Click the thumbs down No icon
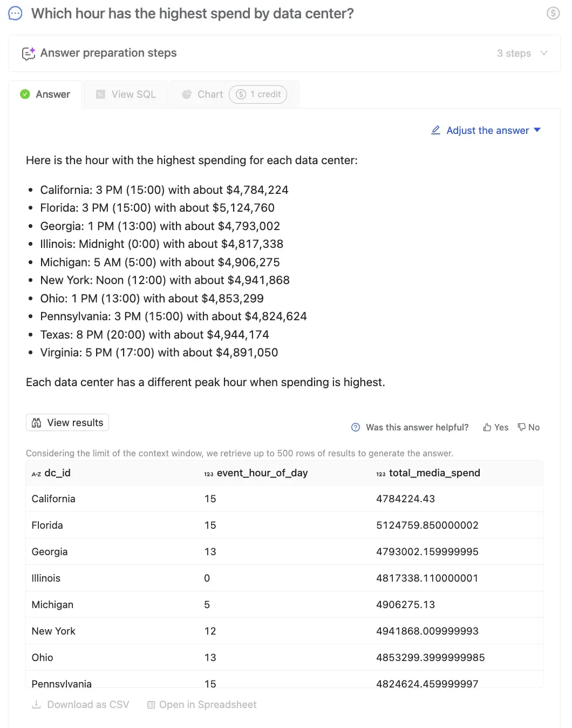Image resolution: width=572 pixels, height=728 pixels. coord(522,427)
